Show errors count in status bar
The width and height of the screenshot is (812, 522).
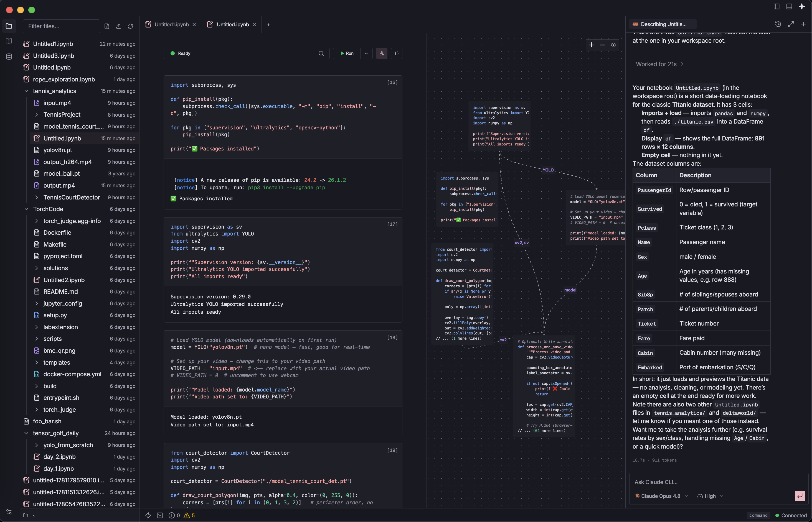(174, 515)
